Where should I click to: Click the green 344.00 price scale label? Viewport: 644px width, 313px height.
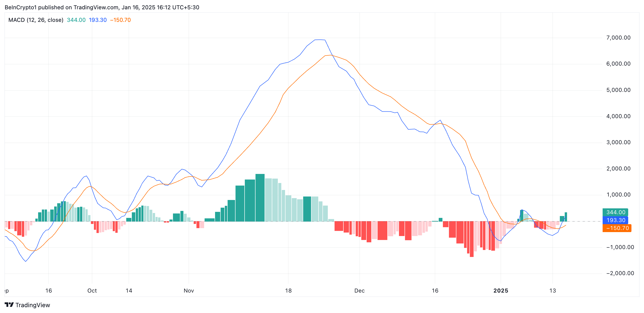615,212
